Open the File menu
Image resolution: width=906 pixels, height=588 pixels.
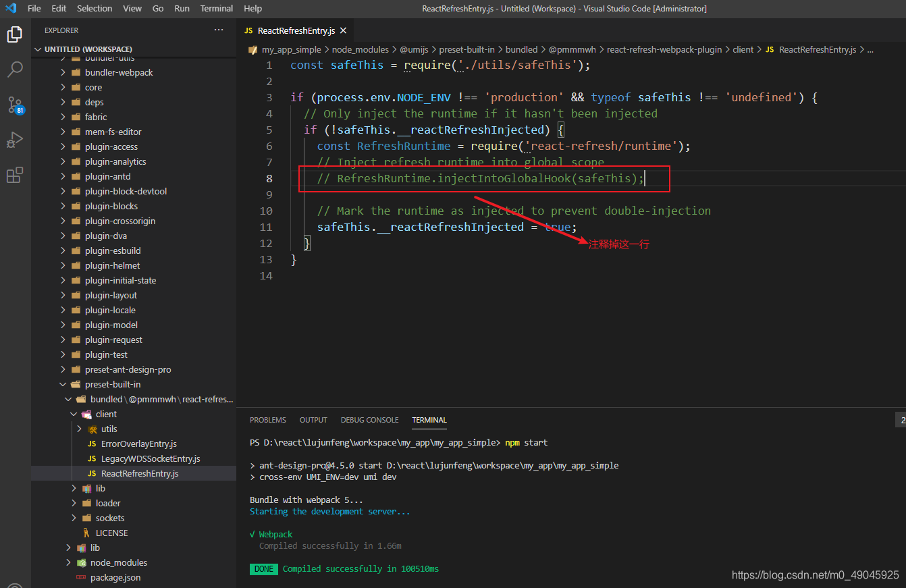pyautogui.click(x=34, y=8)
